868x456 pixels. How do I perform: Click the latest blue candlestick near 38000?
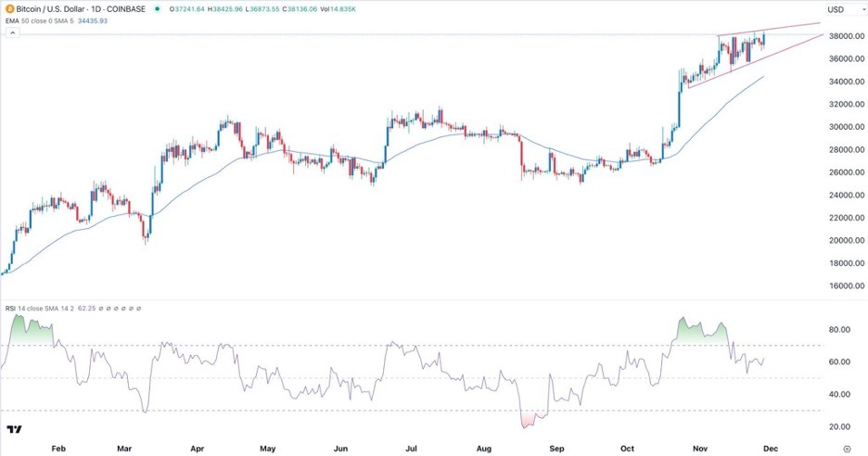(764, 40)
